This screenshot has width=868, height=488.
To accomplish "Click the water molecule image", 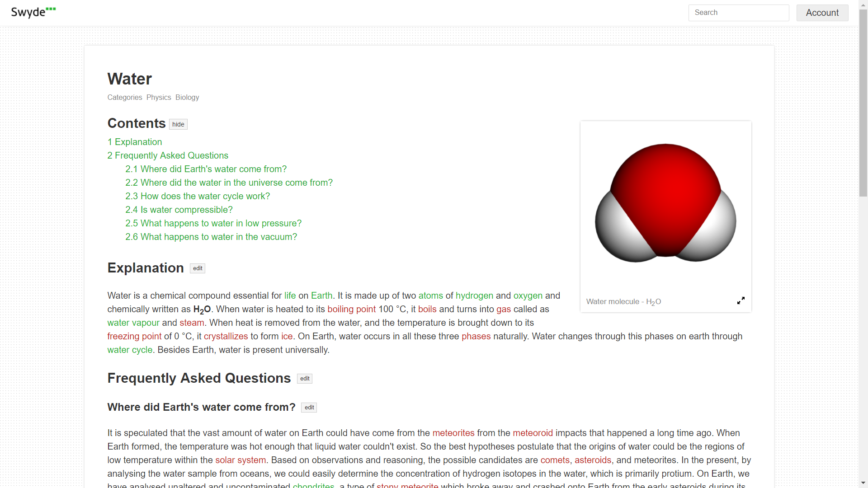I will point(665,203).
